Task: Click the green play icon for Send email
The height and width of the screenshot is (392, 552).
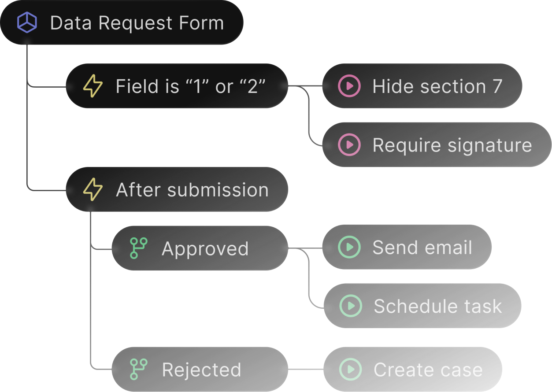Action: [x=349, y=248]
